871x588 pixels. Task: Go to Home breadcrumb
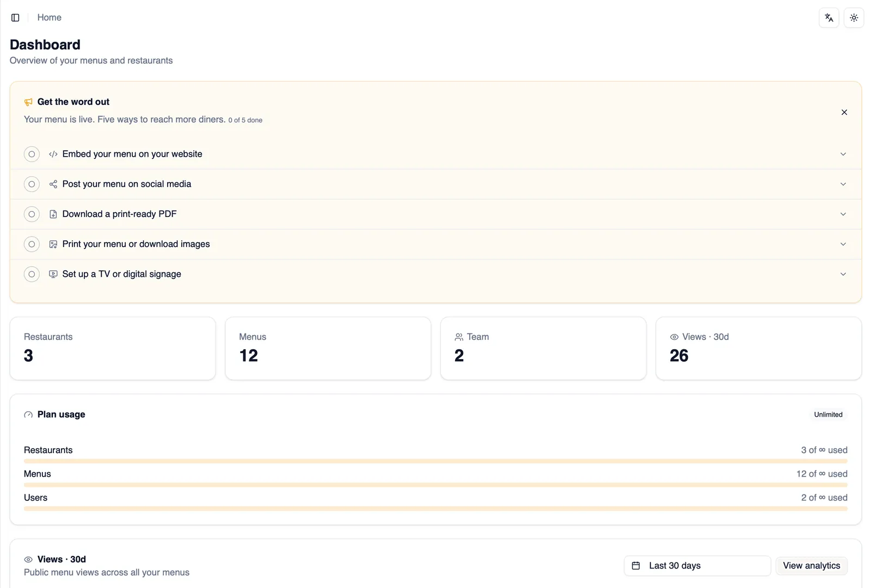49,17
